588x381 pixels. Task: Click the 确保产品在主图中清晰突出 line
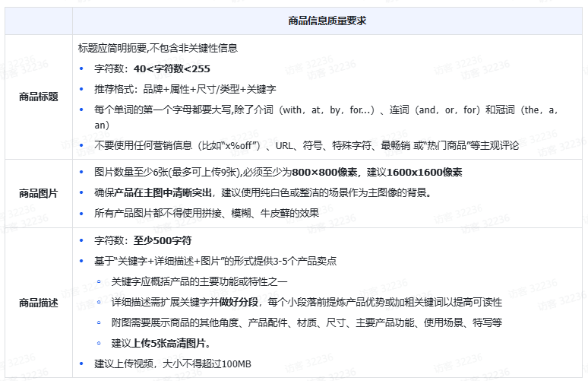tap(263, 193)
